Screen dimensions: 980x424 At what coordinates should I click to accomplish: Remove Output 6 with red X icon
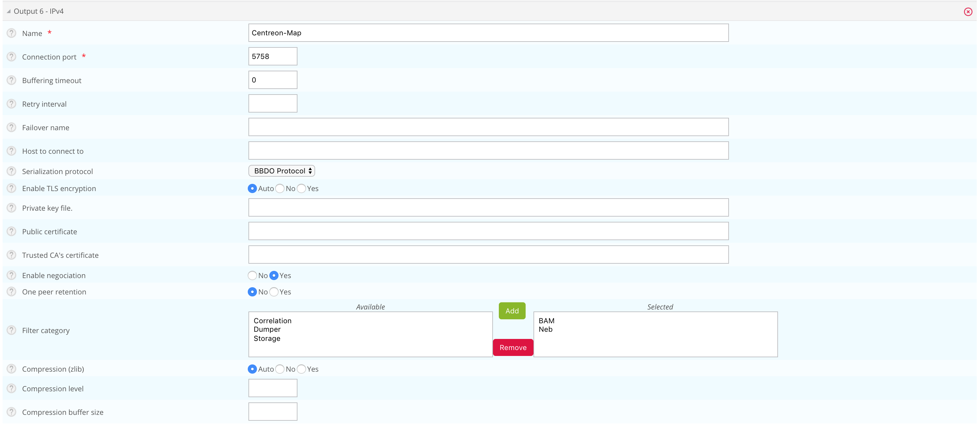968,12
